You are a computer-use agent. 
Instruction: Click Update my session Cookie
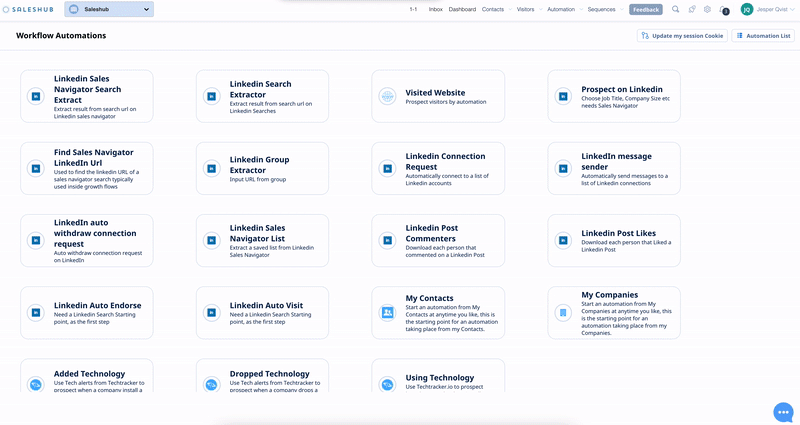click(682, 36)
